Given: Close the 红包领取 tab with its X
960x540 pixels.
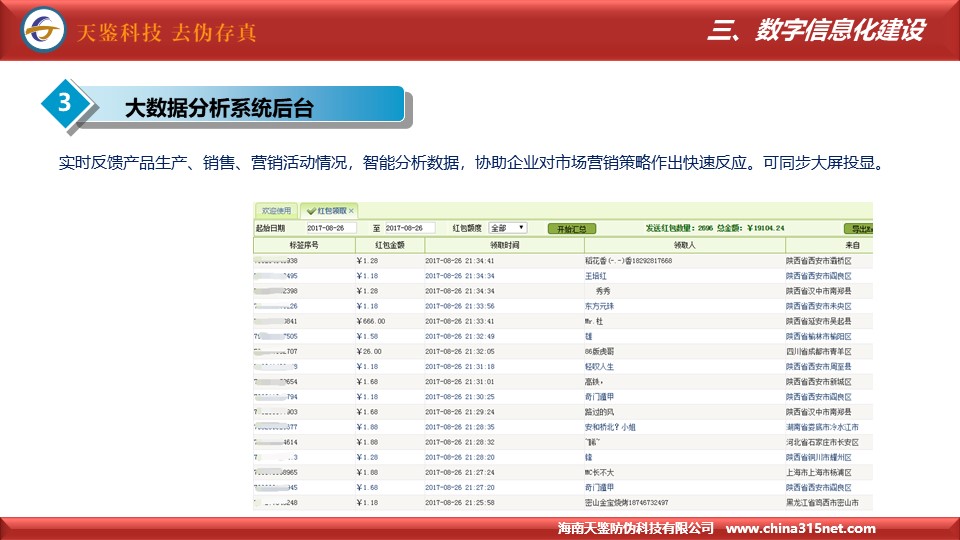Looking at the screenshot, I should 352,211.
